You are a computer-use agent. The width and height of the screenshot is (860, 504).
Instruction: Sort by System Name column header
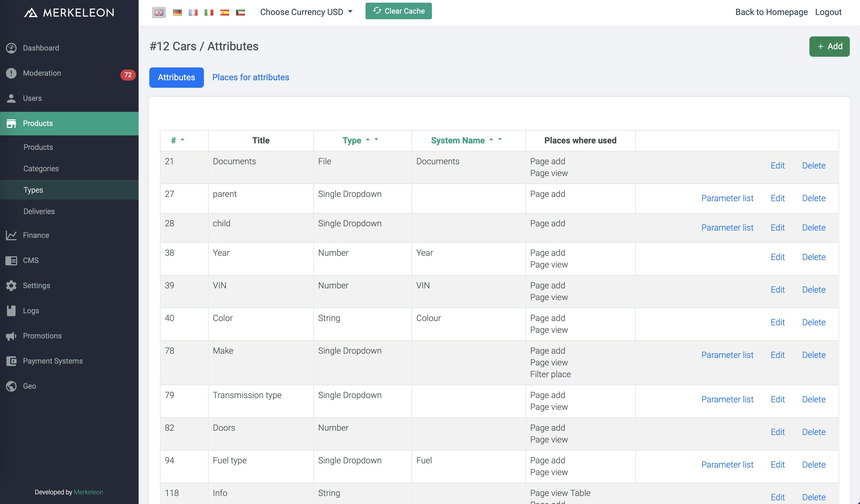click(458, 141)
